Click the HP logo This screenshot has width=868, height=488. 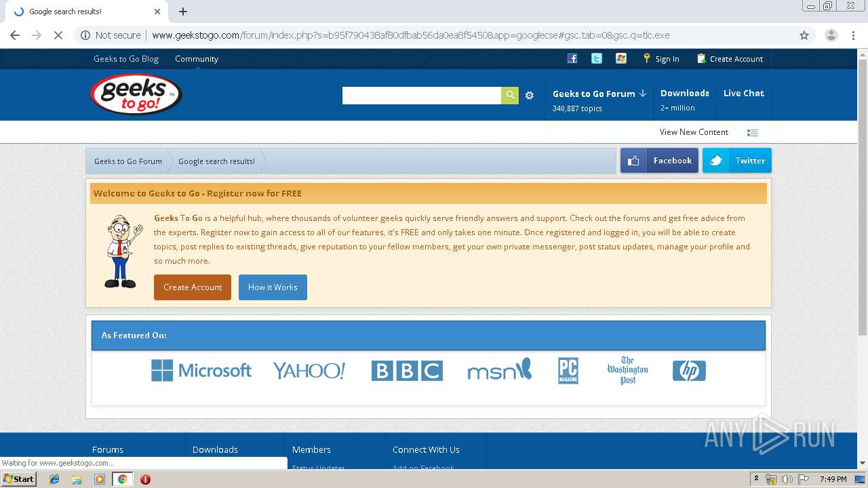[x=689, y=371]
